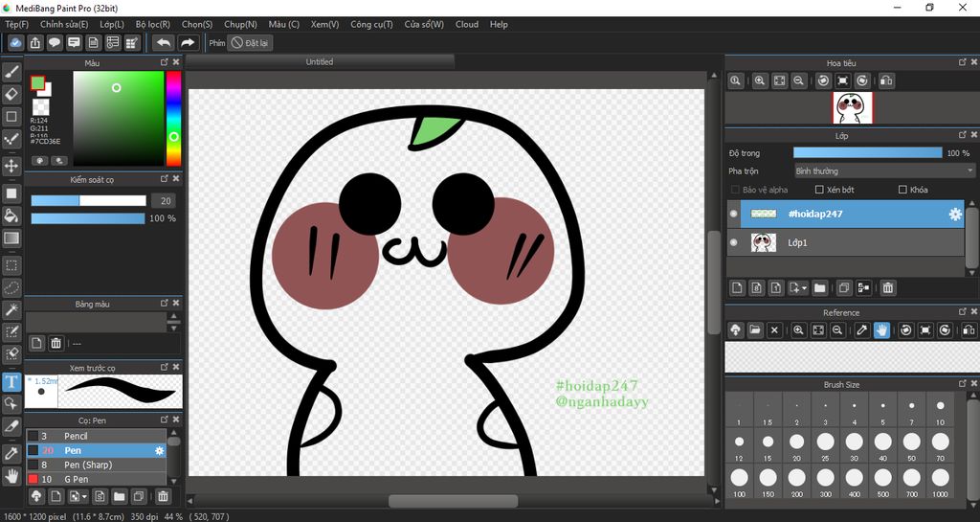Click the Đặt lại reset button

click(250, 43)
